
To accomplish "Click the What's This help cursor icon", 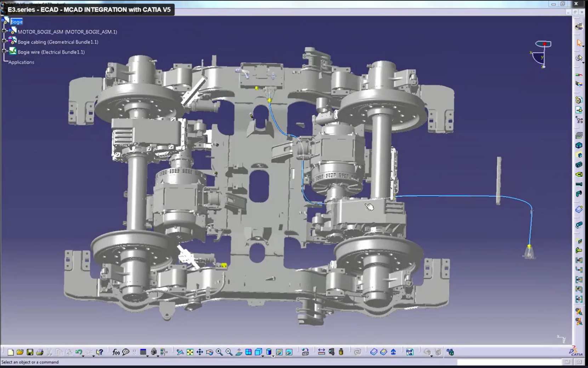I will click(x=100, y=352).
